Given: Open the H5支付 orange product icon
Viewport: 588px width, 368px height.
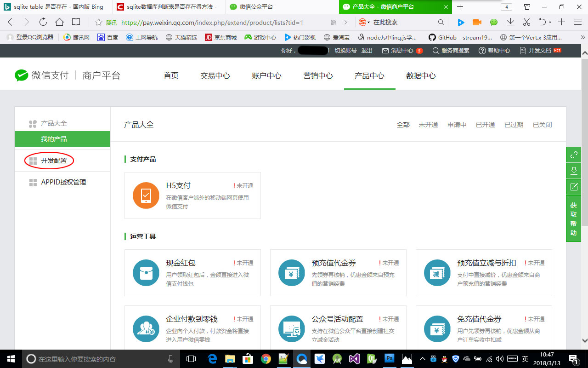Looking at the screenshot, I should (146, 195).
